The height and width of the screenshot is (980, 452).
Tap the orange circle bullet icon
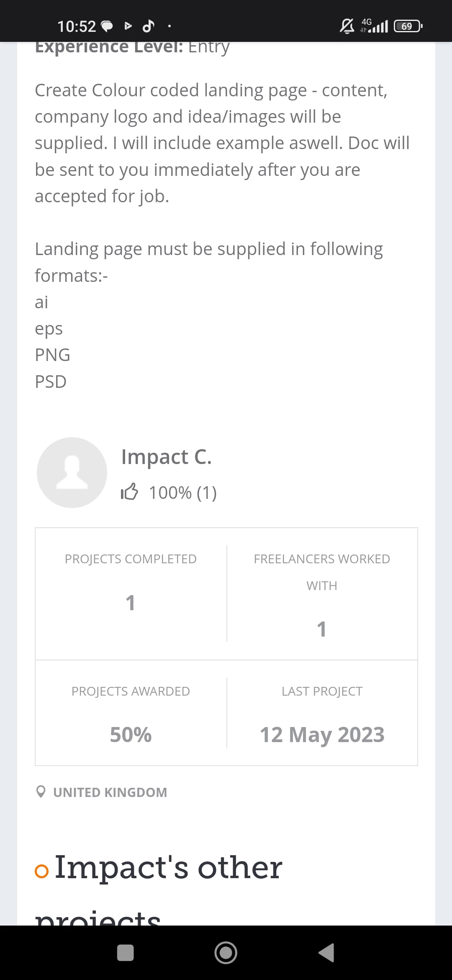tap(41, 871)
